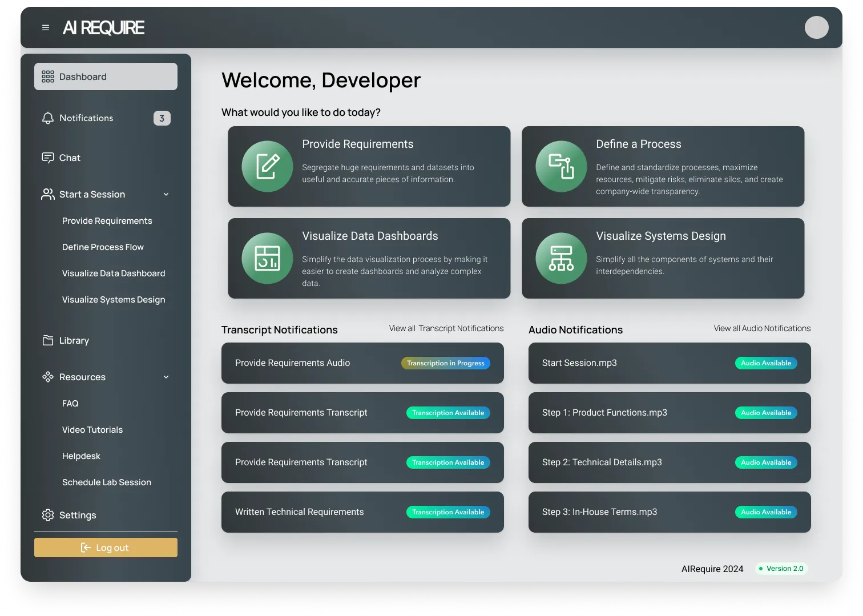Collapse the Resources section chevron
The width and height of the screenshot is (863, 616).
[x=166, y=377]
